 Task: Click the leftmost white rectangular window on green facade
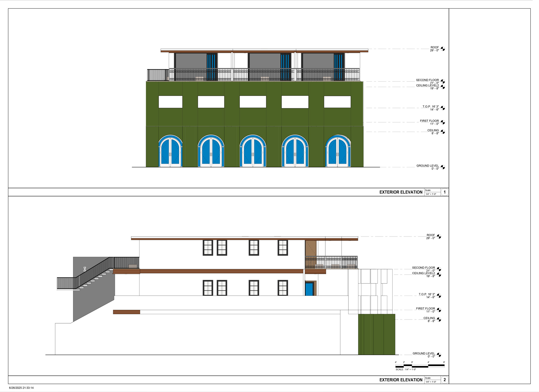(x=170, y=102)
